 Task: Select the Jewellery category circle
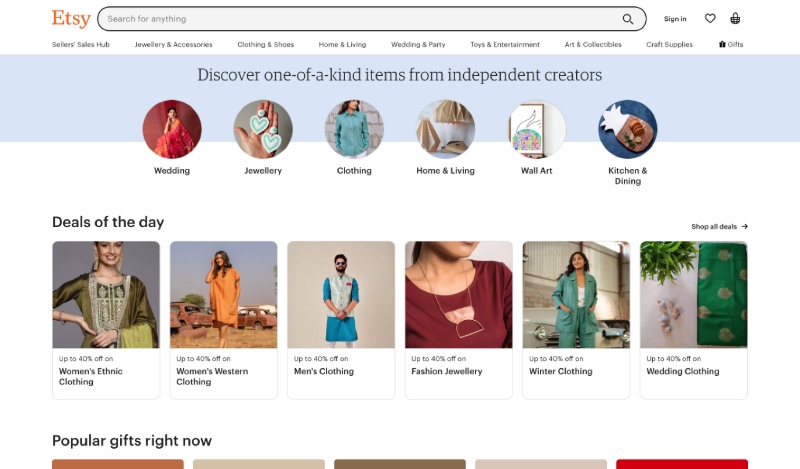click(x=263, y=129)
